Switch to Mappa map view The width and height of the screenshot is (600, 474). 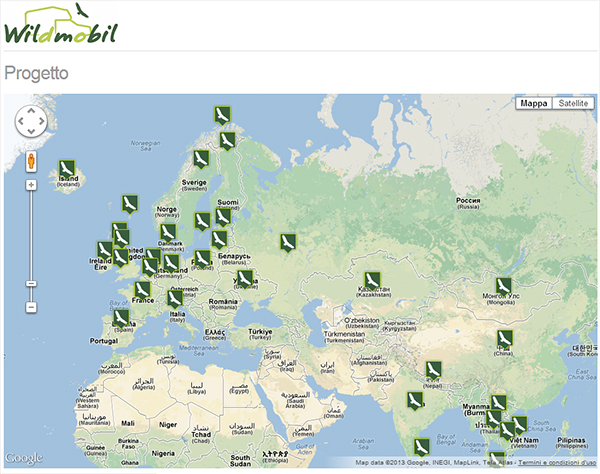coord(534,103)
